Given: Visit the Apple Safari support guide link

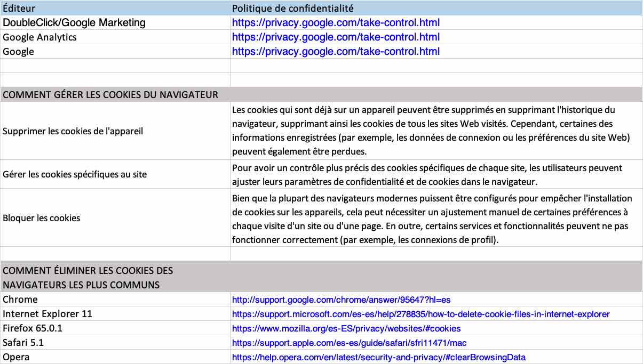Looking at the screenshot, I should click(x=349, y=343).
